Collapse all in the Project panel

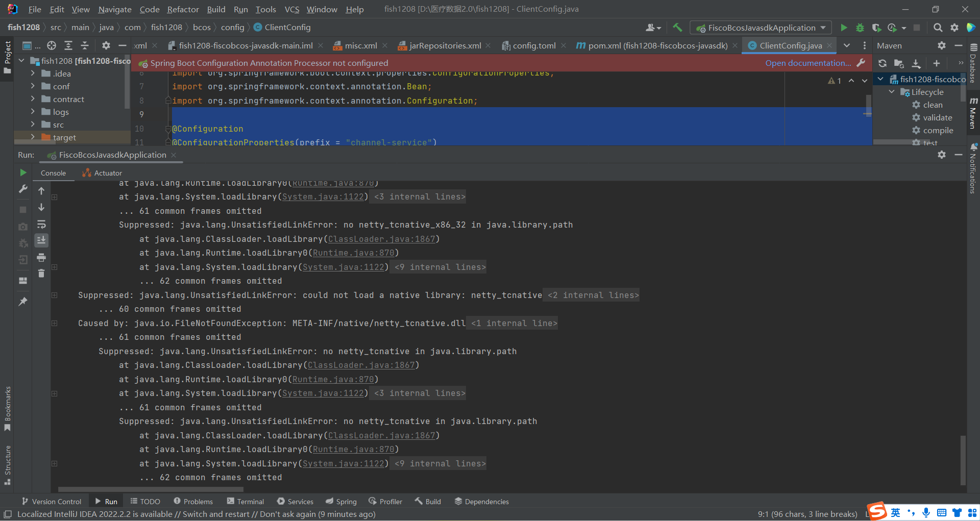85,45
